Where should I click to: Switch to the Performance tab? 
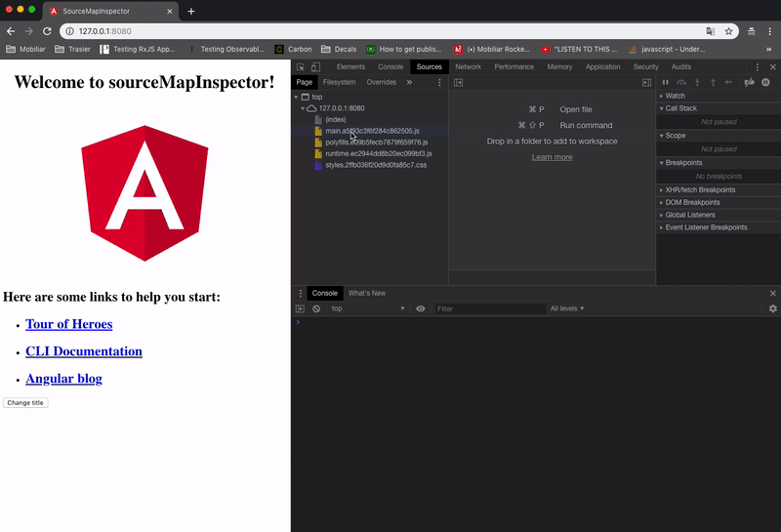(514, 66)
